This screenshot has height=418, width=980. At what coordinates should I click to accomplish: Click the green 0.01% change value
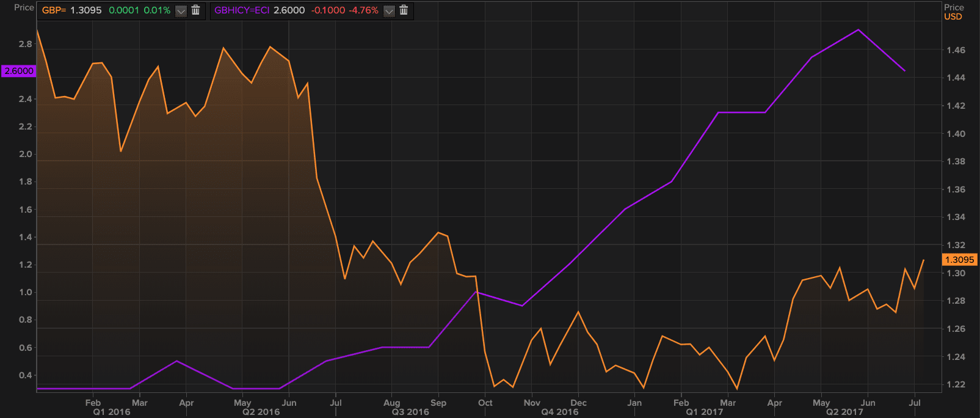[157, 10]
